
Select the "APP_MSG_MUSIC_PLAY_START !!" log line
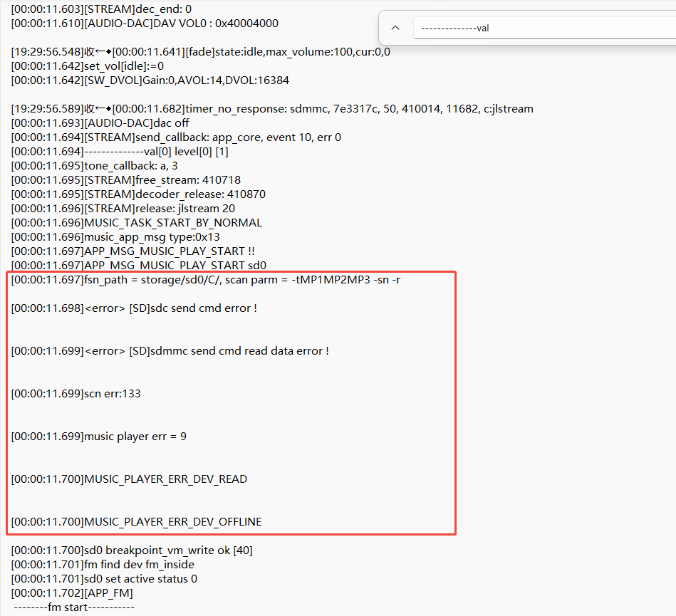132,251
